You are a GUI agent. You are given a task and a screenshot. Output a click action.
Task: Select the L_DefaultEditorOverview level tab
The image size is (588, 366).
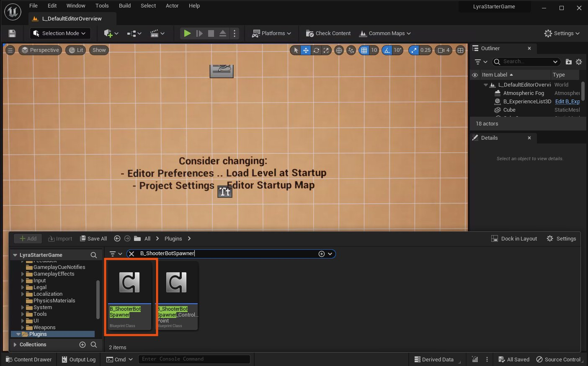coord(72,19)
